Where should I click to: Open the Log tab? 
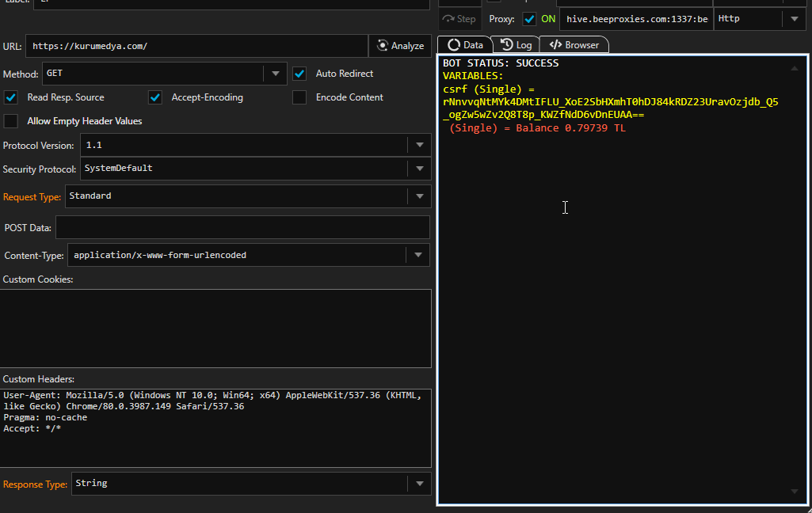(516, 45)
